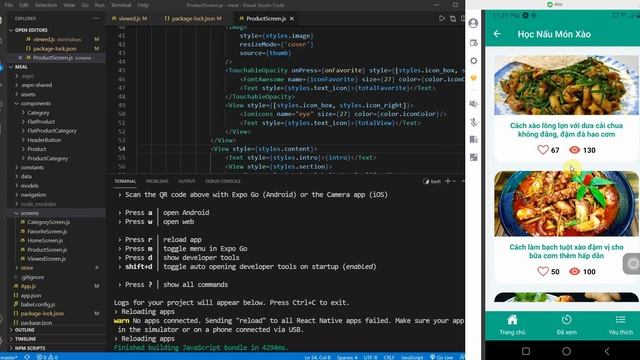Screen dimensions: 640x360
Task: Expand the .expo-shared folder
Action: tap(36, 85)
